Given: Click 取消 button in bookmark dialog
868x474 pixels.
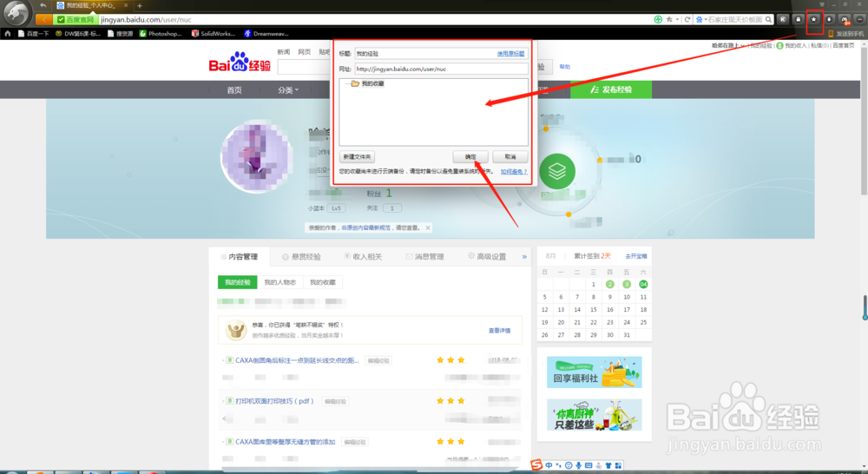Looking at the screenshot, I should (x=510, y=157).
